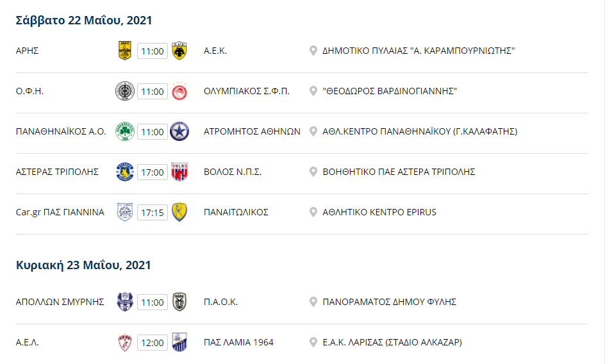
Task: Click the pin next to ΠΑΝΟΡΑΜΑΤΟΣ ΔΗΜΟΥ ΦΥΛΗΣ
Action: (313, 302)
